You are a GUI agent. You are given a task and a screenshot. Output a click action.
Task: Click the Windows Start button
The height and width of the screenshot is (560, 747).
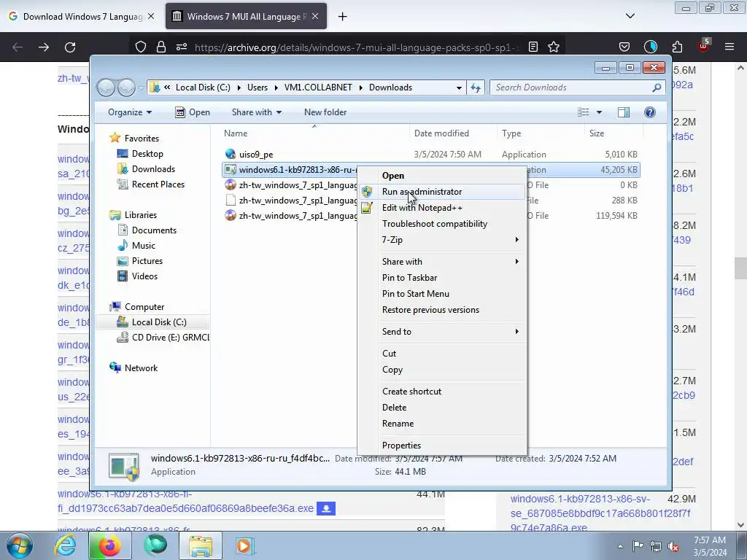20,545
